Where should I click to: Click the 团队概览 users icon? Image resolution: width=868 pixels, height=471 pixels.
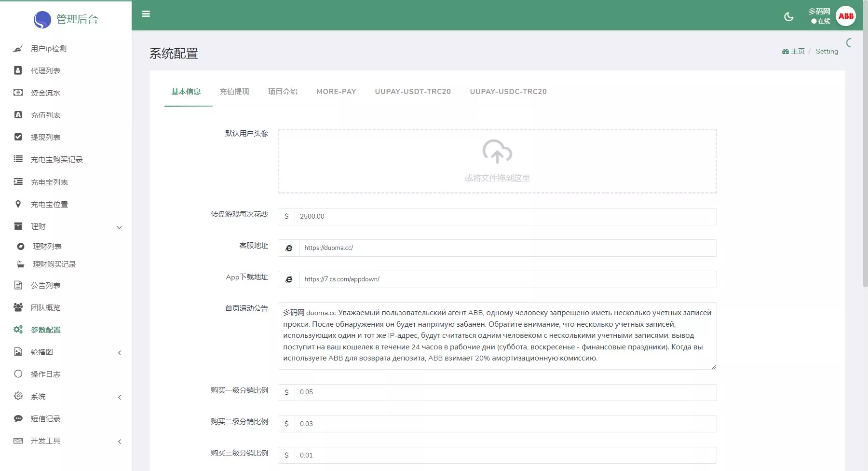(18, 307)
